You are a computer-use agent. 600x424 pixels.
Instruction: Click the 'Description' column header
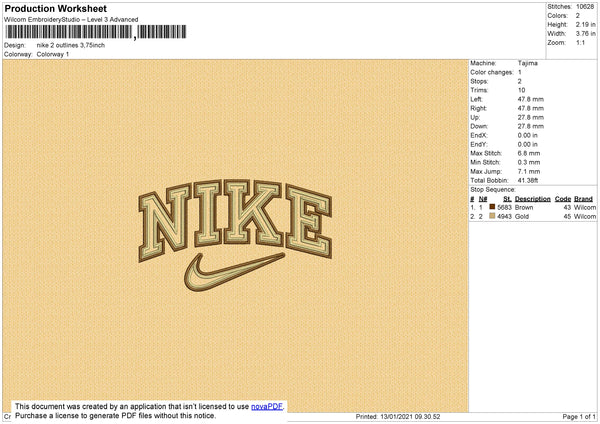click(x=533, y=199)
